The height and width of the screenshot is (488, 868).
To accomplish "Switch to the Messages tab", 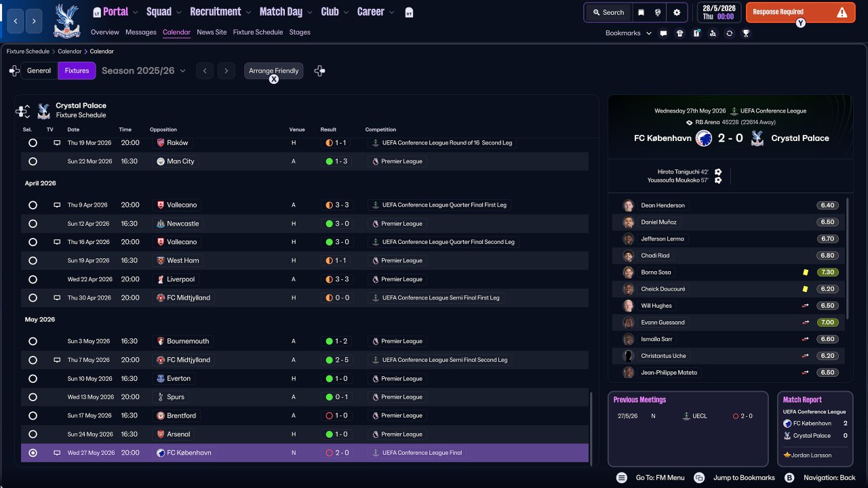I will [140, 33].
